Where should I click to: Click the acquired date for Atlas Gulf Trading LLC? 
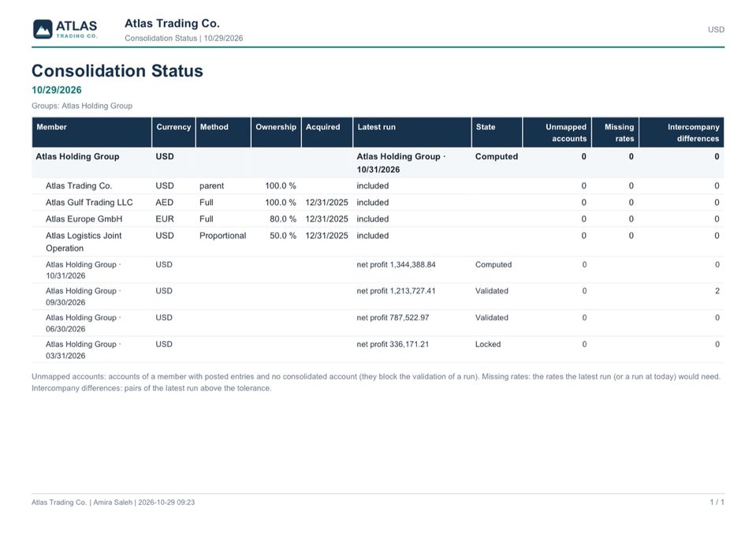point(326,202)
